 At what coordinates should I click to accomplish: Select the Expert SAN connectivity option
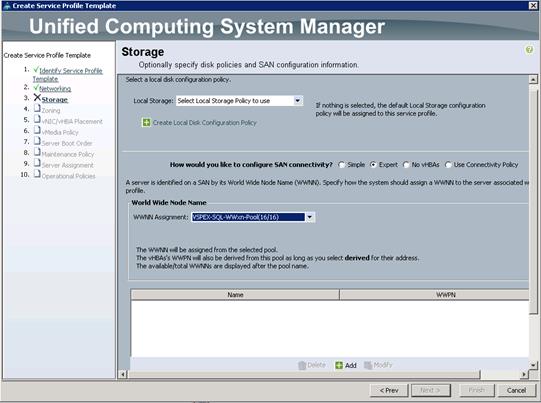(373, 165)
